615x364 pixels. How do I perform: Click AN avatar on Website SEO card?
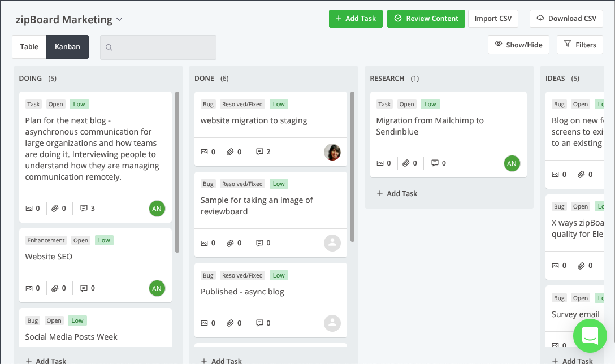point(157,288)
